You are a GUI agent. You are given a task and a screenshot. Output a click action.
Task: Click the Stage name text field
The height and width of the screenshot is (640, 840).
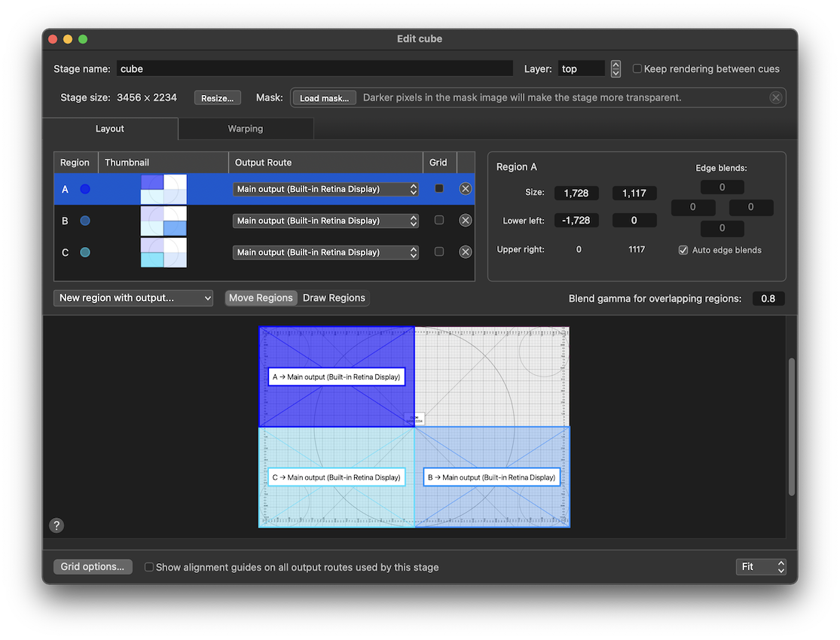click(314, 69)
